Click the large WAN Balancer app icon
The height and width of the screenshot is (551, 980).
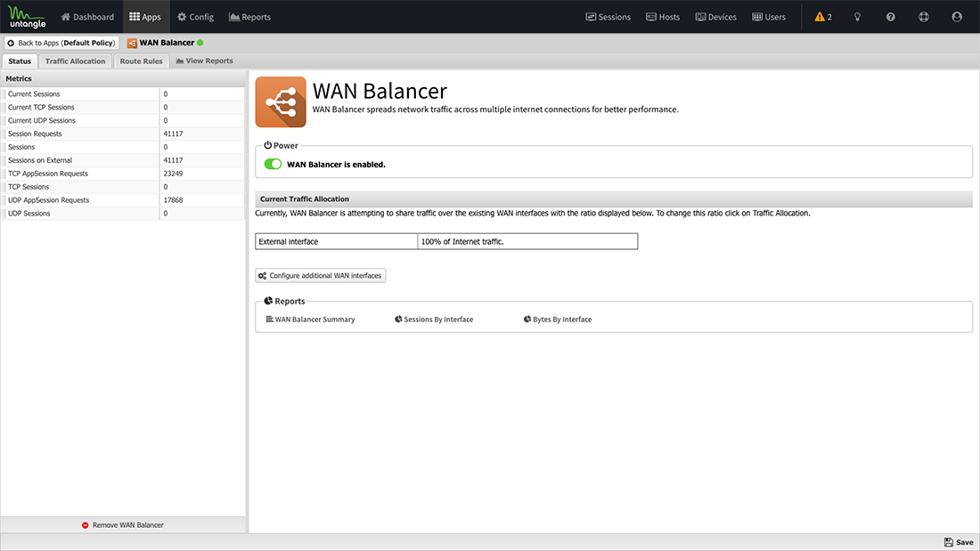pyautogui.click(x=281, y=101)
